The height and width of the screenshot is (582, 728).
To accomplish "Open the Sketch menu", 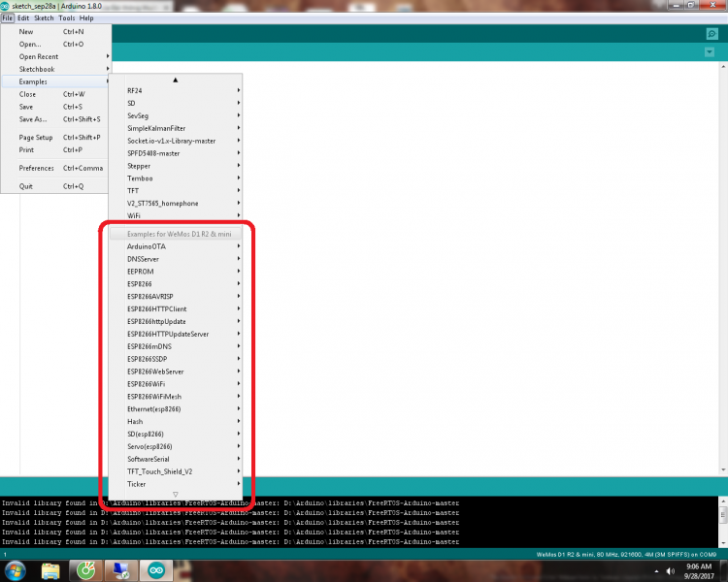I will [x=44, y=18].
